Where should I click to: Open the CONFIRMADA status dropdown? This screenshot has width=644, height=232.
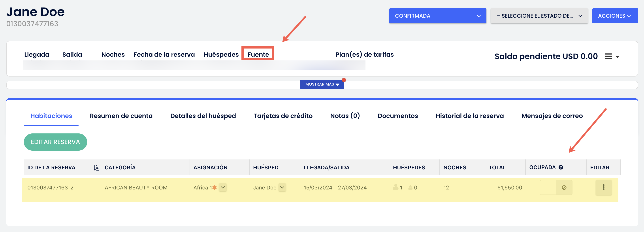pyautogui.click(x=437, y=16)
